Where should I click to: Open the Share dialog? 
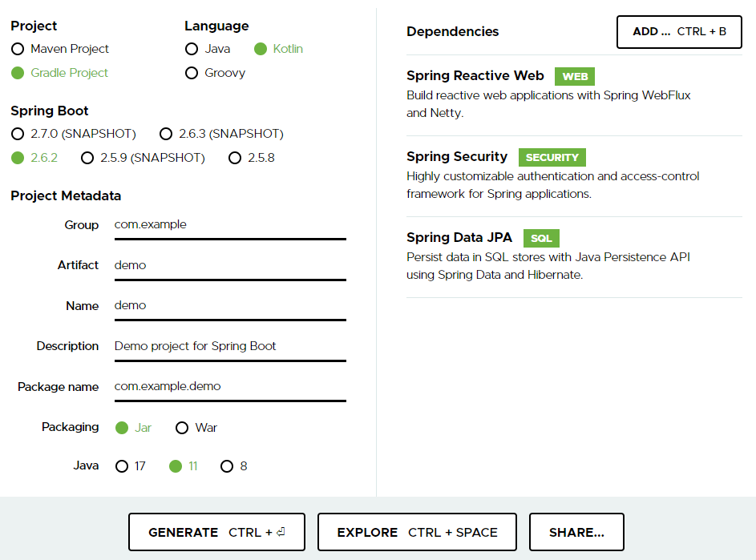576,532
